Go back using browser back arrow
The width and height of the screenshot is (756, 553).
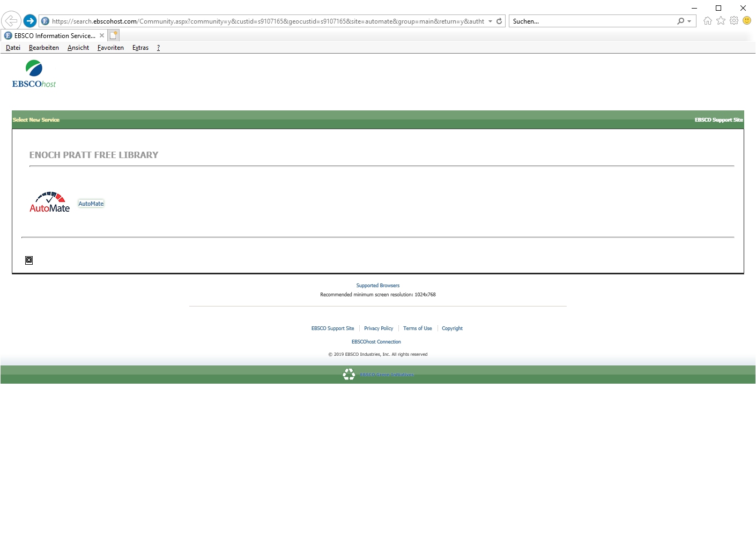tap(11, 21)
